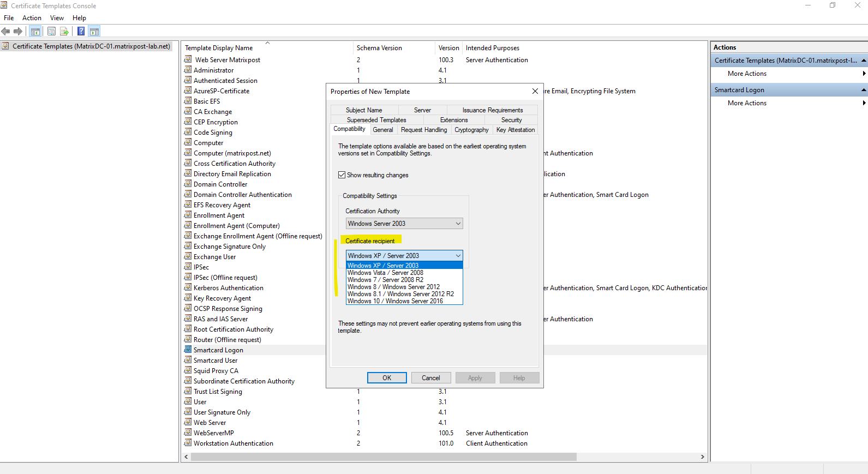
Task: Close the Properties of New Template dialog
Action: [535, 91]
